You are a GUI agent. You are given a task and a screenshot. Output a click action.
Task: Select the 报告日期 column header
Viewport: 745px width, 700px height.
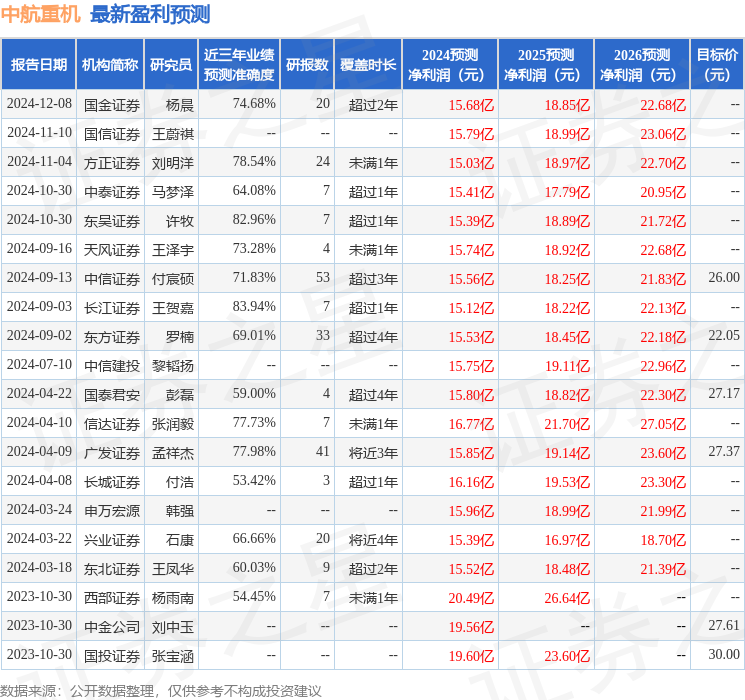click(x=38, y=65)
